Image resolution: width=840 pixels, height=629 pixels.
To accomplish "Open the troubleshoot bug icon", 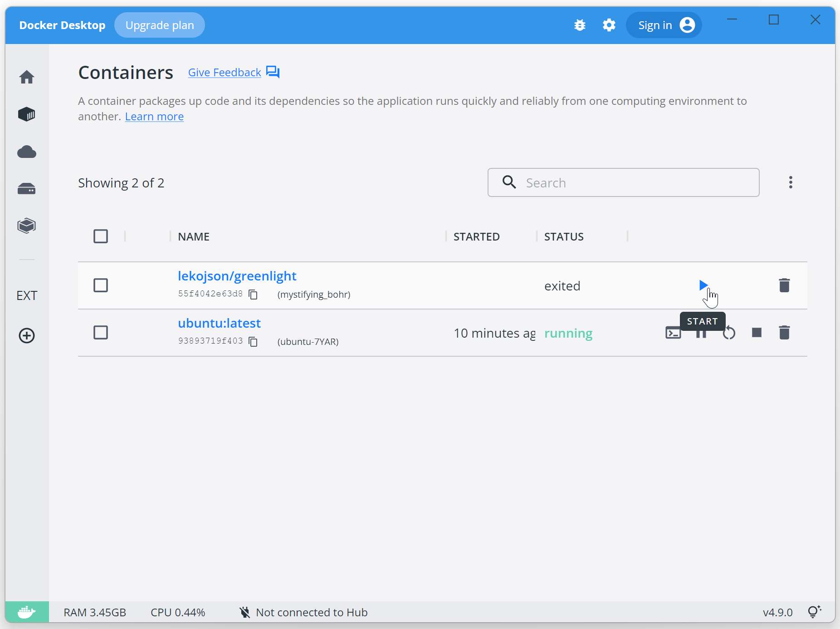I will click(580, 25).
